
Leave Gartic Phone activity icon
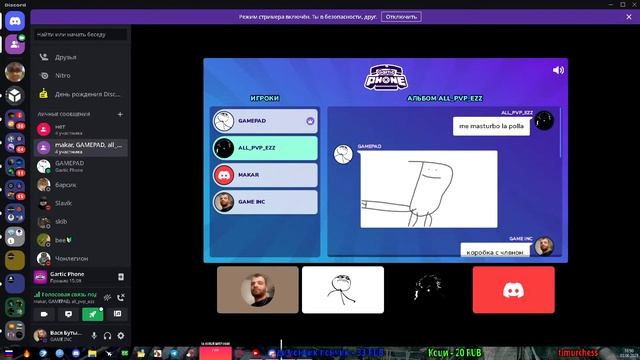click(x=121, y=277)
